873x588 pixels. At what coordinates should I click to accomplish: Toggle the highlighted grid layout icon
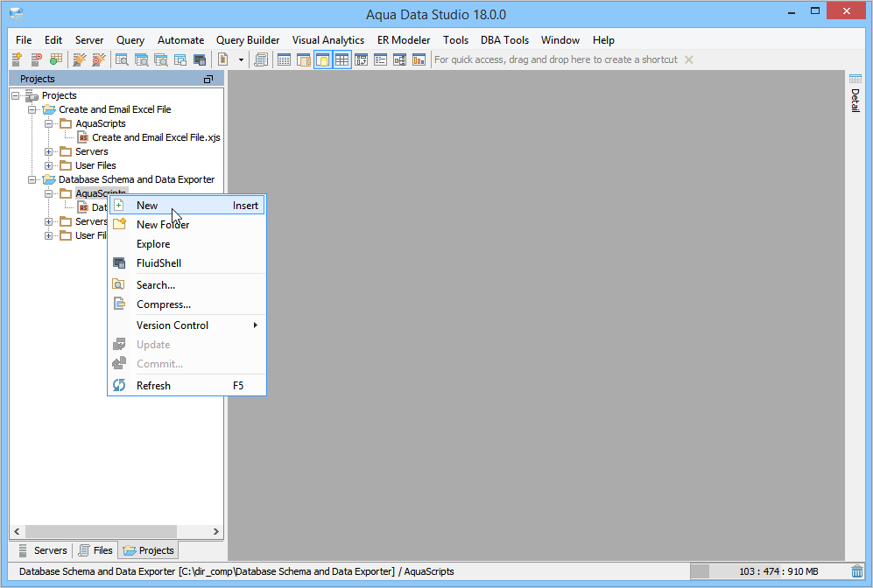[341, 59]
